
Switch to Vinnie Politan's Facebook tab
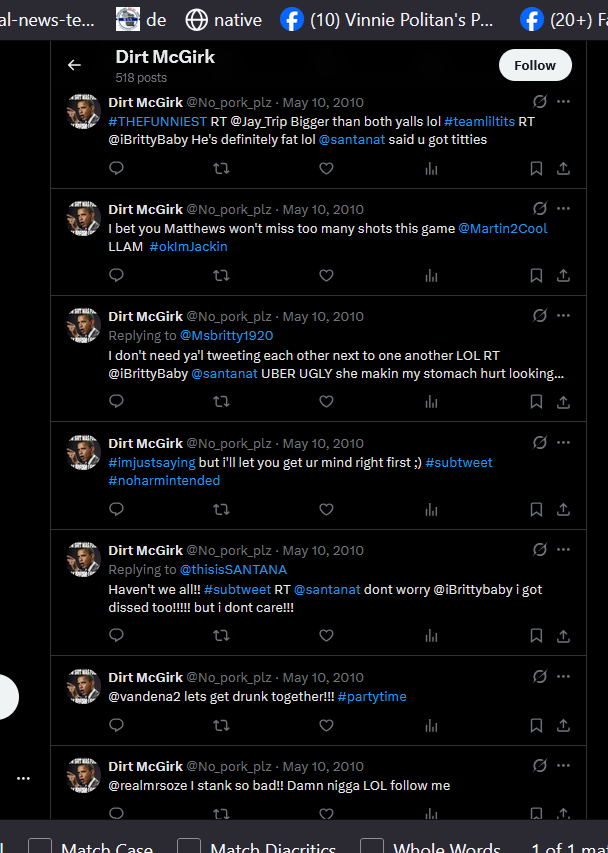[x=387, y=20]
